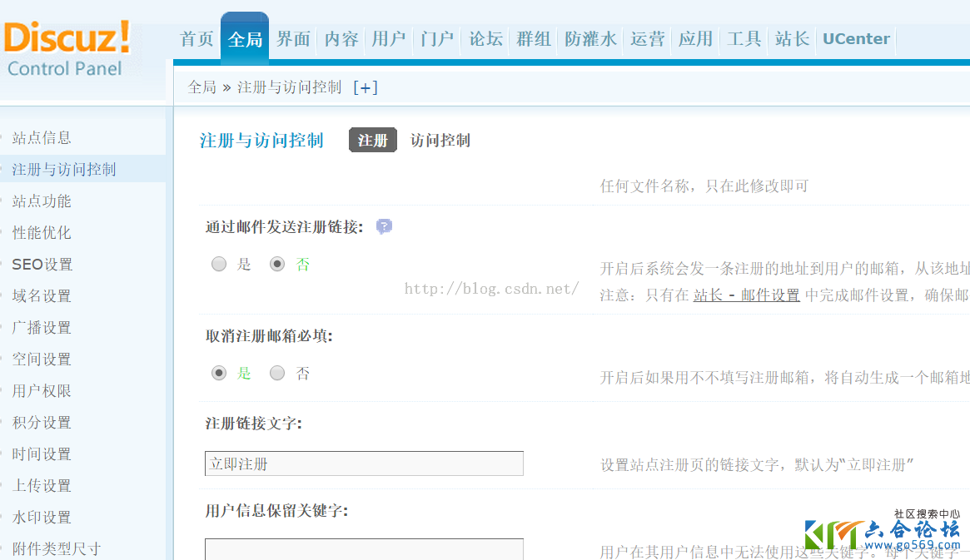Open 用户权限 in the sidebar

click(42, 390)
